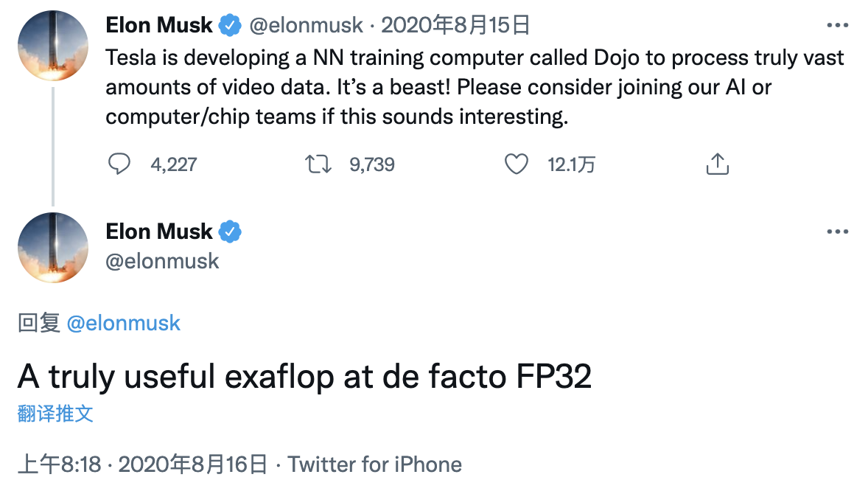Image resolution: width=868 pixels, height=494 pixels.
Task: Open the Twitter for iPhone source link
Action: (x=375, y=464)
